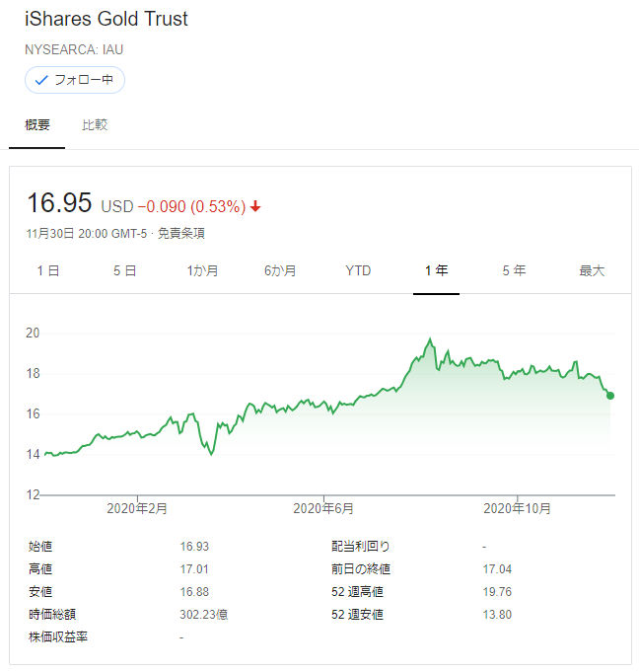Click the y-axis label 20
The width and height of the screenshot is (639, 672).
point(33,333)
